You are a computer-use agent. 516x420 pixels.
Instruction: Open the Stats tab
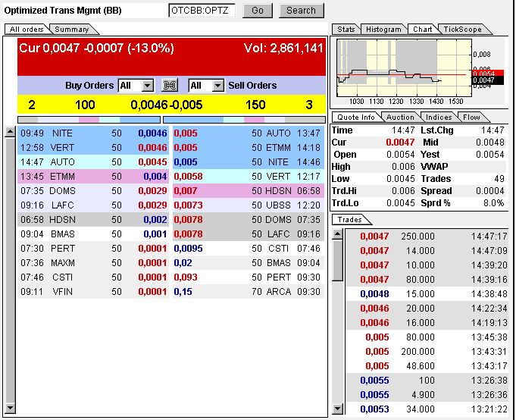pos(346,30)
